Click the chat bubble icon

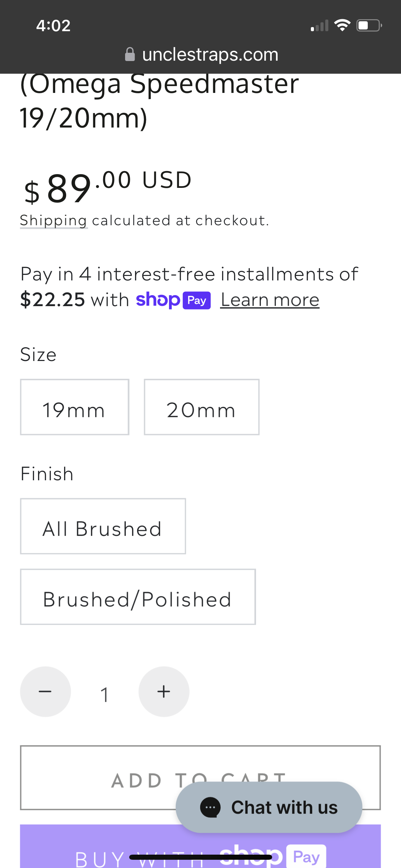pos(210,807)
